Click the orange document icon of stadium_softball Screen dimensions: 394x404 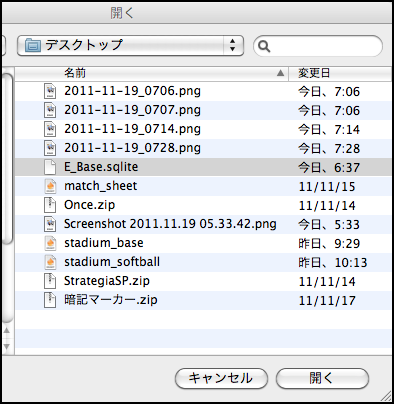(x=50, y=262)
